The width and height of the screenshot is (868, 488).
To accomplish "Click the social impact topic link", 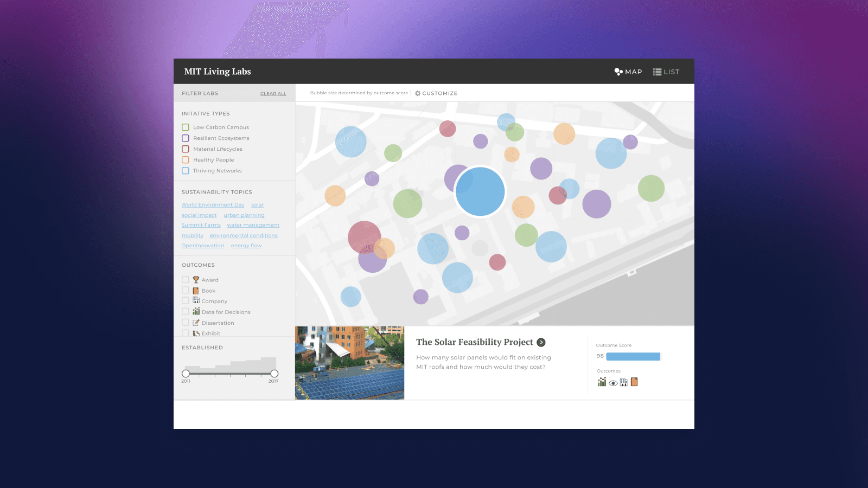I will 199,215.
